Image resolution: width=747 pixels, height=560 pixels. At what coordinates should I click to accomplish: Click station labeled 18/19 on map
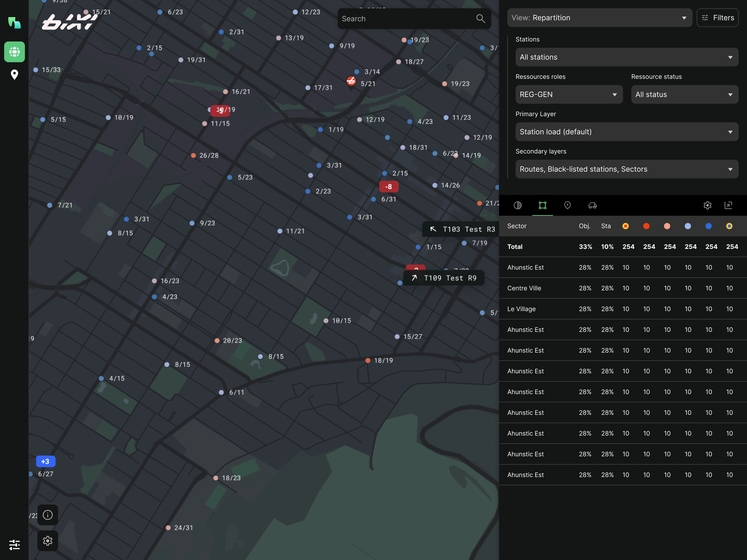click(x=368, y=361)
